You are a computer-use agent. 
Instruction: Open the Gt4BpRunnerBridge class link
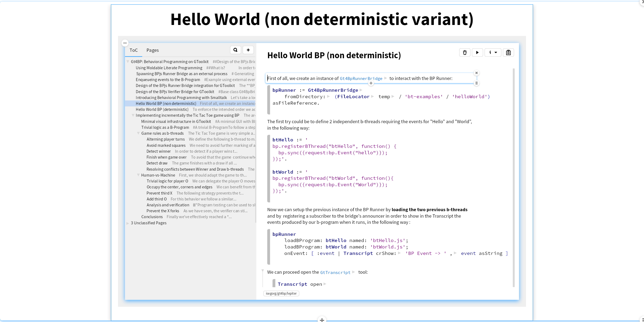(361, 78)
